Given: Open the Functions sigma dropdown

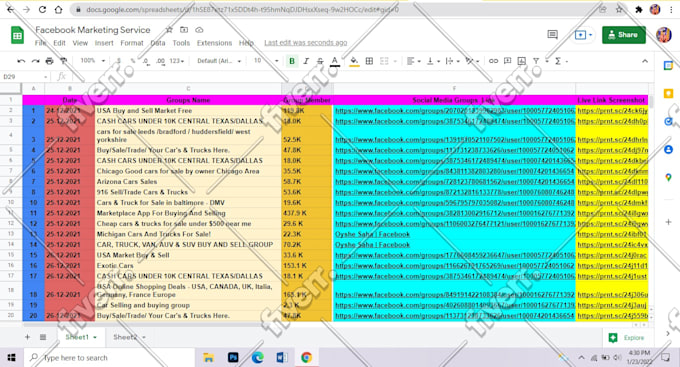Looking at the screenshot, I should tap(561, 61).
